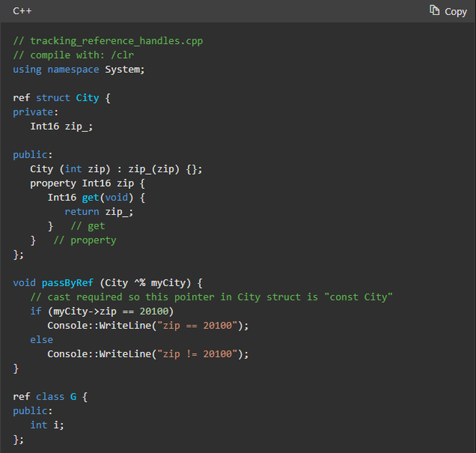Click the private access specifier

tap(31, 111)
